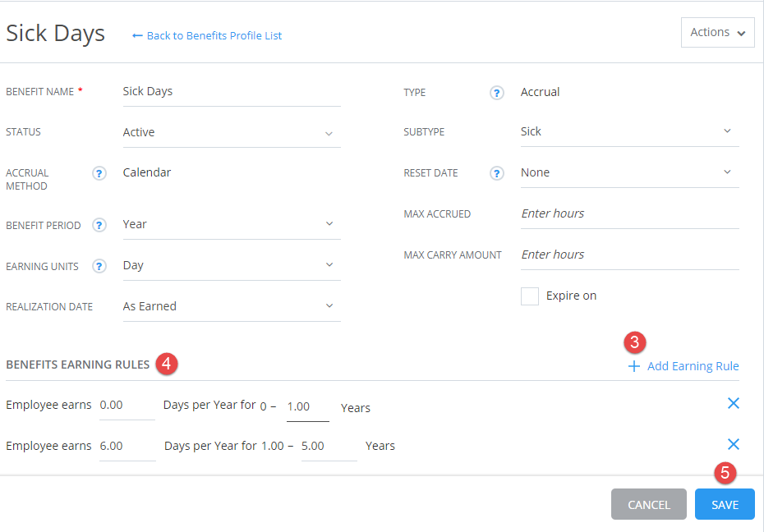
Task: Click the Sick Days page title
Action: 55,34
